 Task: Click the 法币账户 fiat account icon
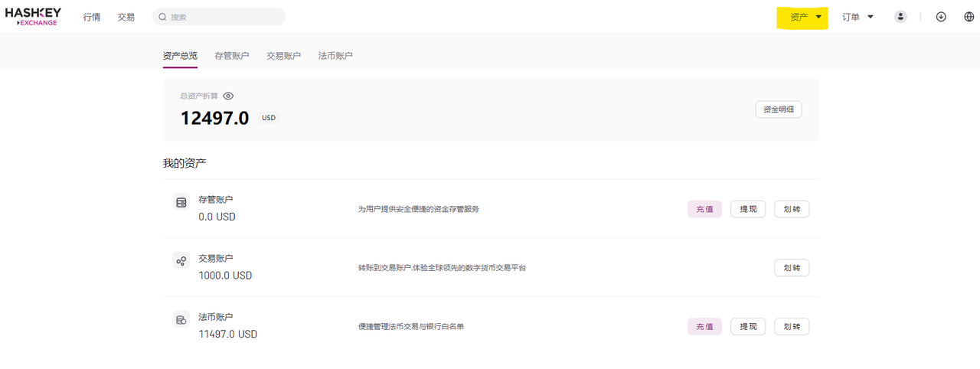(181, 320)
